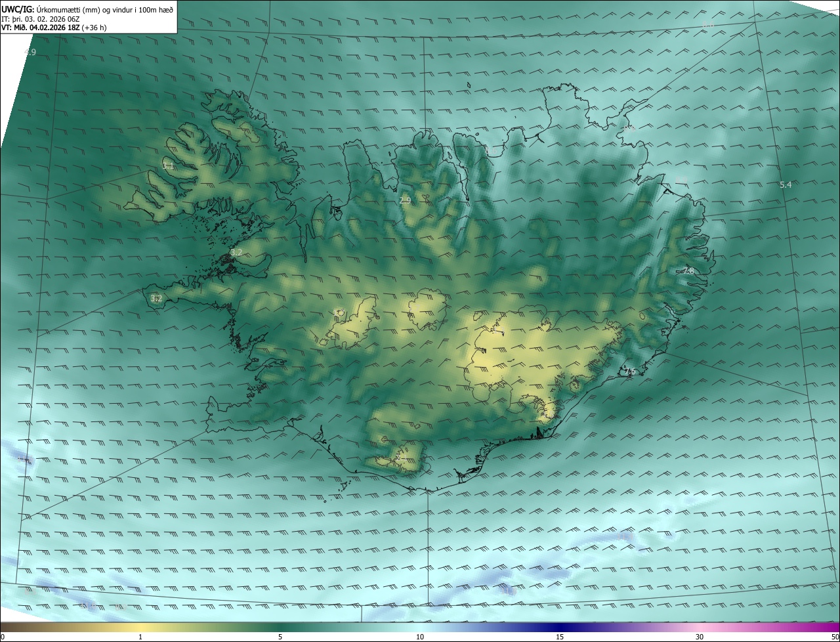Click the color scale label 50
This screenshot has width=840, height=642.
point(835,637)
